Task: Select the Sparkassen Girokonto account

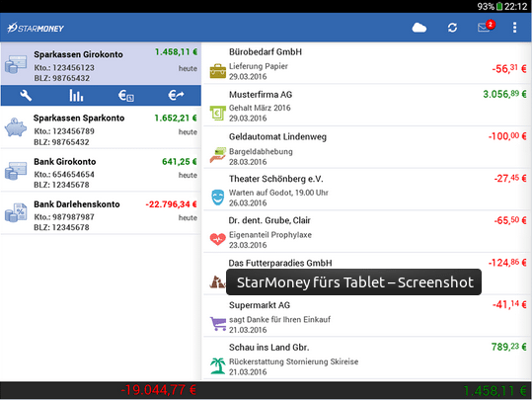Action: [101, 63]
